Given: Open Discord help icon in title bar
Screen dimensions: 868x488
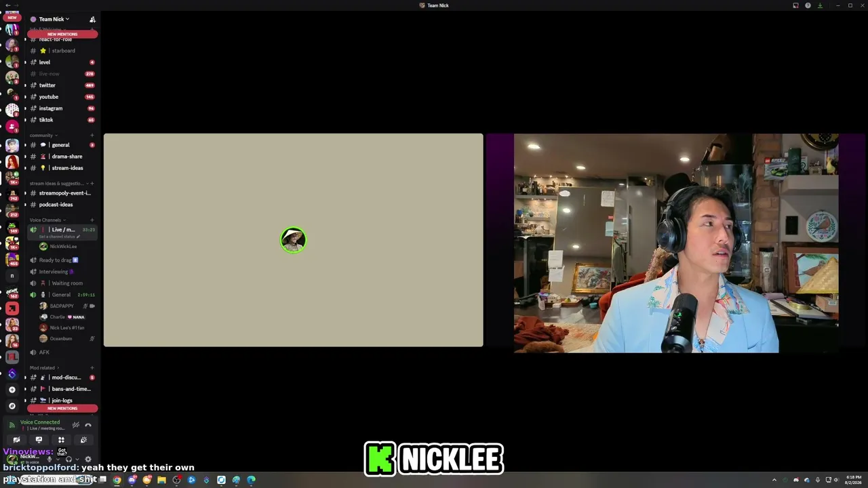Looking at the screenshot, I should [808, 5].
